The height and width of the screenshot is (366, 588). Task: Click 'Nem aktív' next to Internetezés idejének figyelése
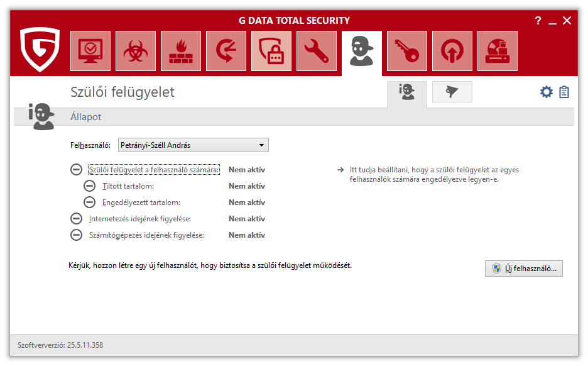247,218
